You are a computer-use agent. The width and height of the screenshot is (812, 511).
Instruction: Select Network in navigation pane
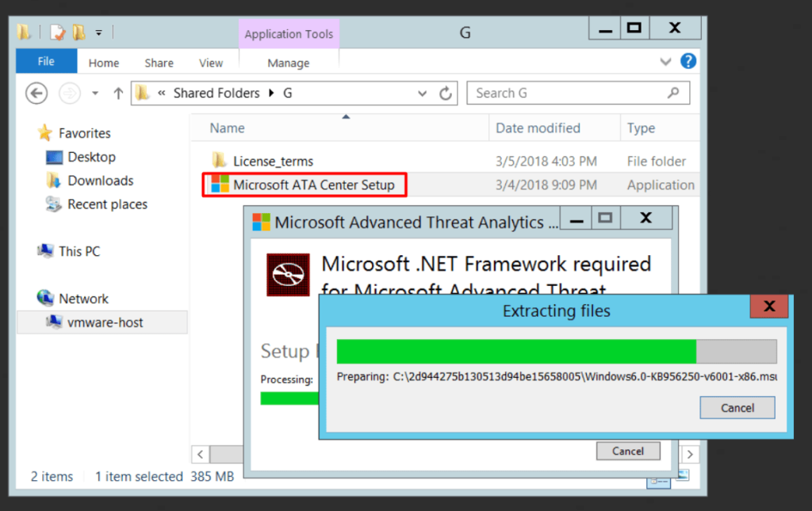click(83, 299)
